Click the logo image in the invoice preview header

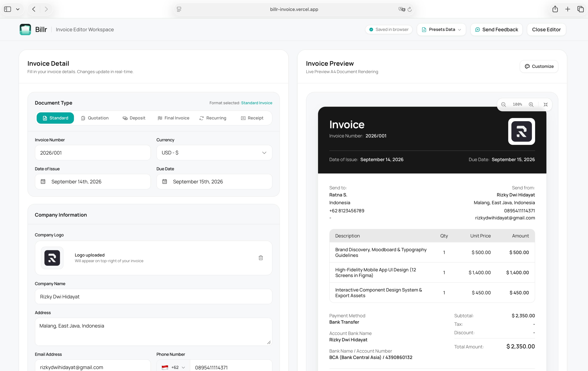522,131
